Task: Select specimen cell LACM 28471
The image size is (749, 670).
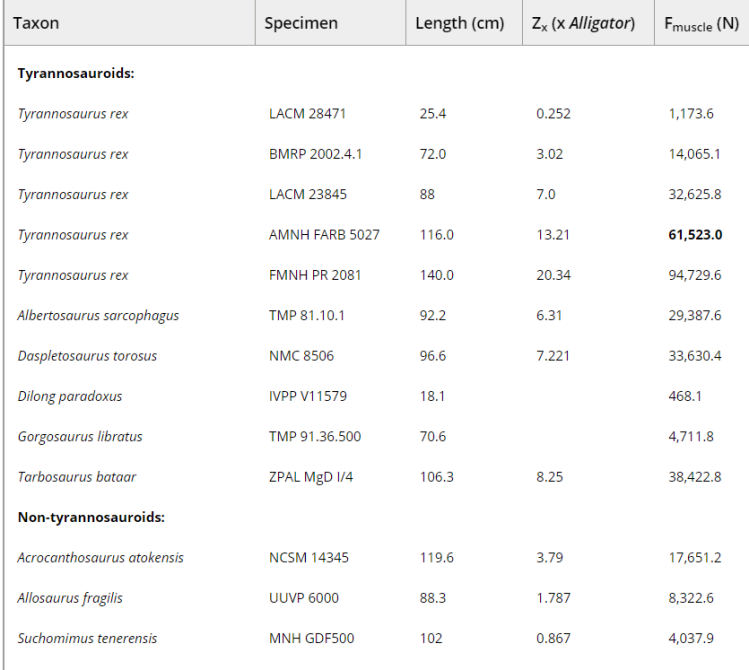Action: (307, 114)
